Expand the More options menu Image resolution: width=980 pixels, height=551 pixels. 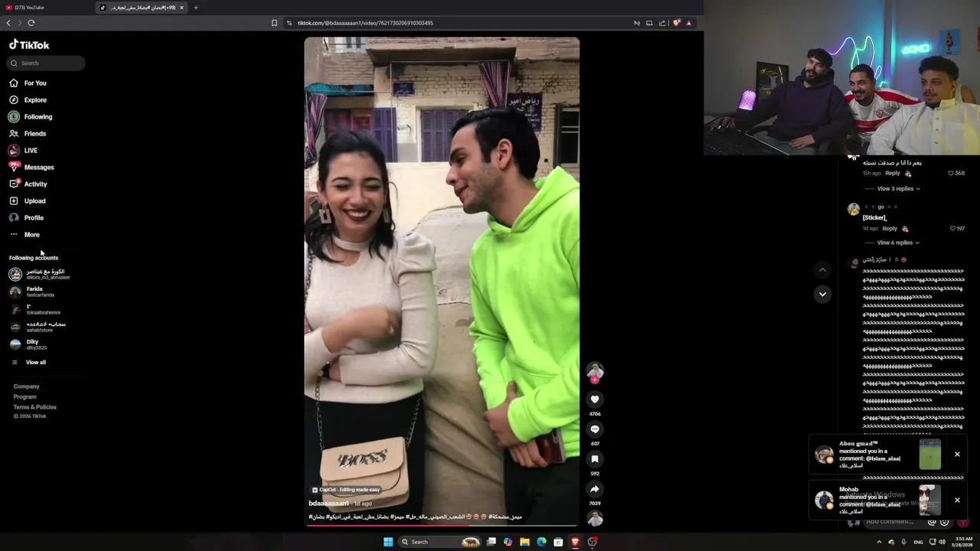pyautogui.click(x=24, y=235)
